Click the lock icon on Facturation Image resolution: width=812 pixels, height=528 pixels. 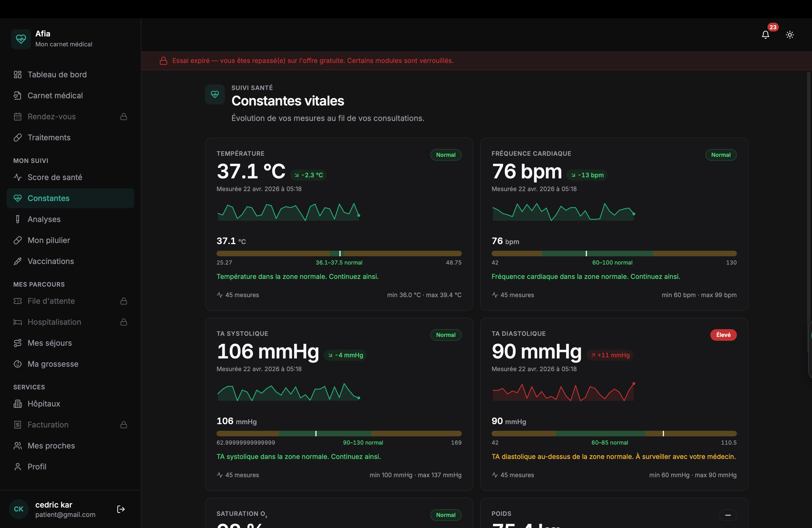point(124,425)
